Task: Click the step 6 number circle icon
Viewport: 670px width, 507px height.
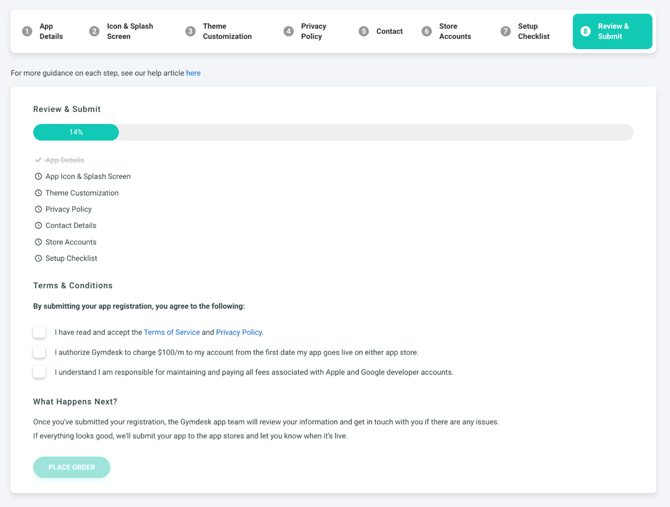Action: (426, 32)
